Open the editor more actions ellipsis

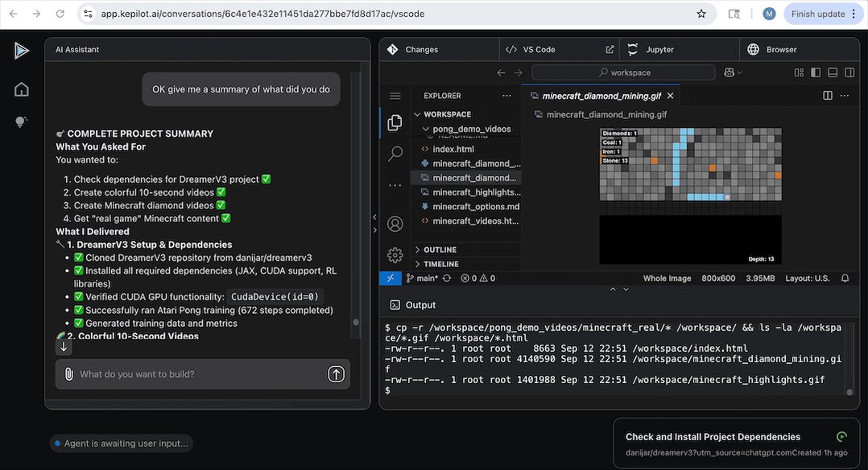pos(844,96)
